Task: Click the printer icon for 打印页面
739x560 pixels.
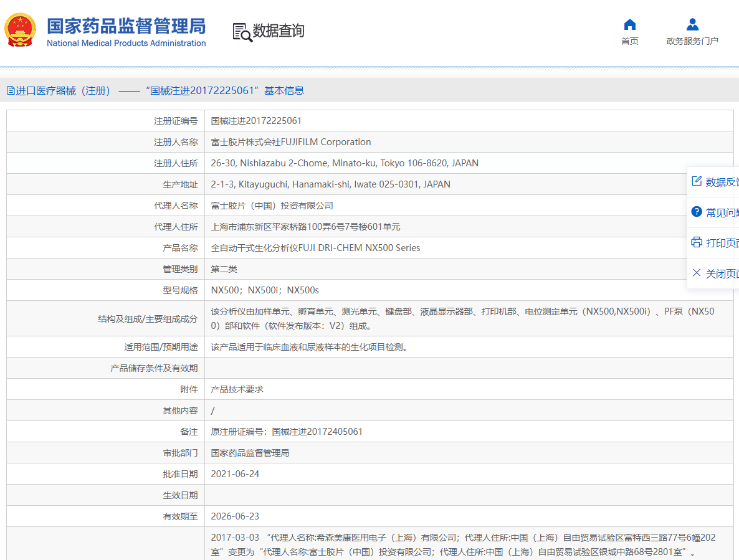Action: coord(697,242)
